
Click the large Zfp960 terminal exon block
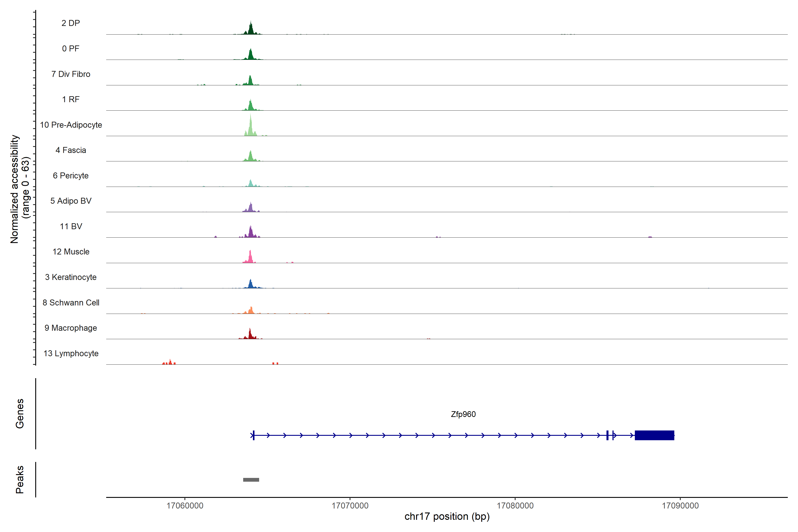coord(654,435)
